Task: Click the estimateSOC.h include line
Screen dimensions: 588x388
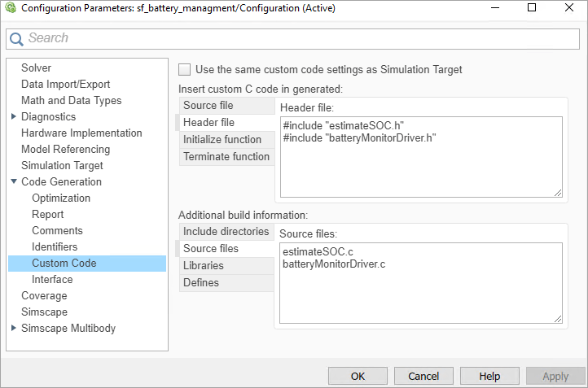Action: (x=343, y=125)
